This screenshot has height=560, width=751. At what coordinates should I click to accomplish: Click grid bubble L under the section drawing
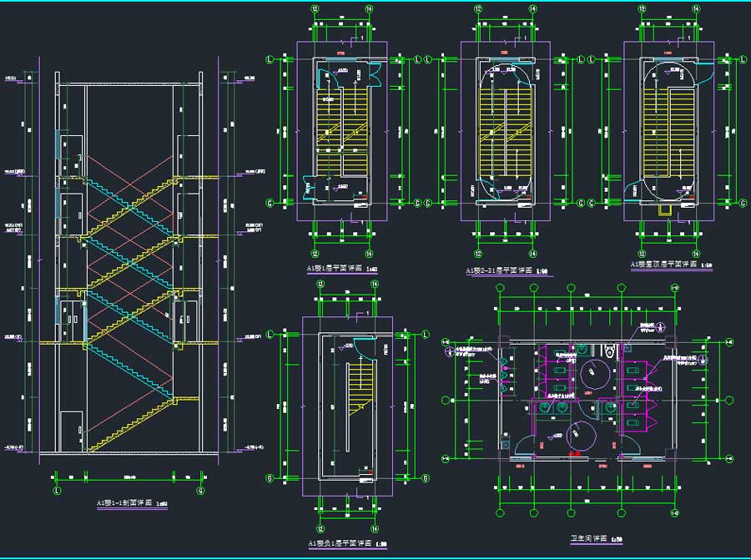pos(57,491)
